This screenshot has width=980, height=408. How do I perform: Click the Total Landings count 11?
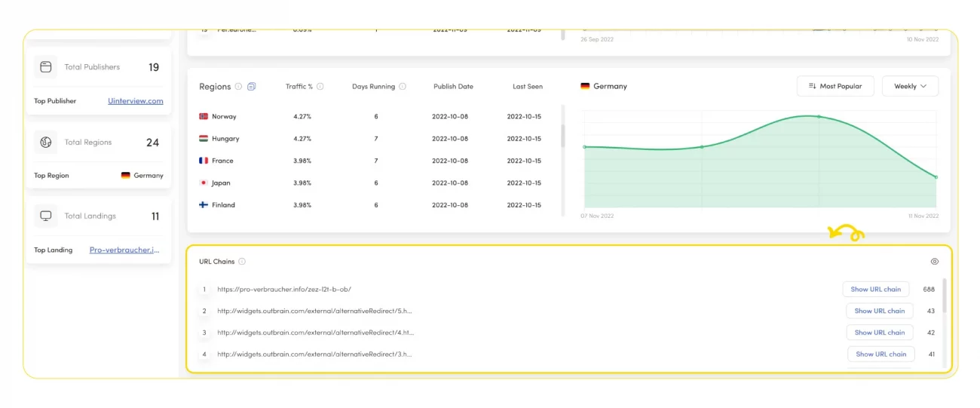pos(155,216)
